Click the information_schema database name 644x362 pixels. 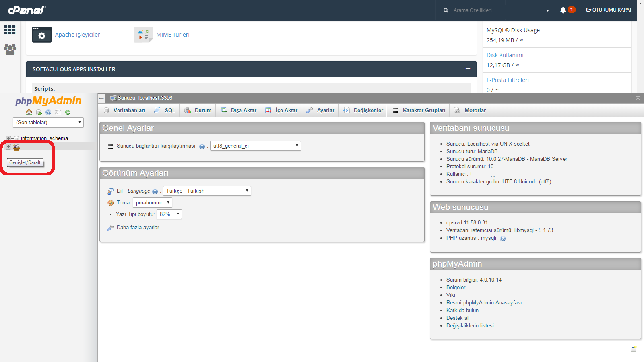(x=44, y=138)
